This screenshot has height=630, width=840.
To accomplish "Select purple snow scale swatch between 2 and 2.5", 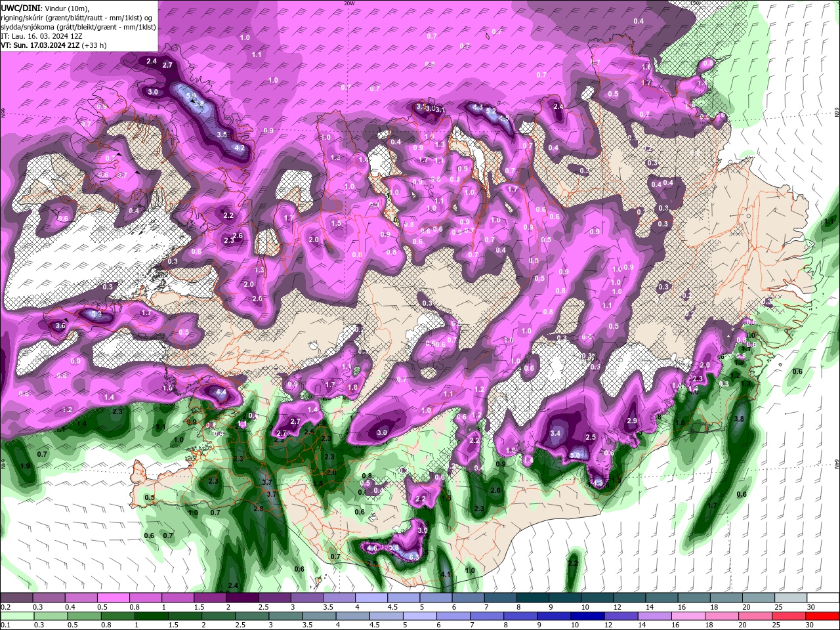I will (x=242, y=598).
